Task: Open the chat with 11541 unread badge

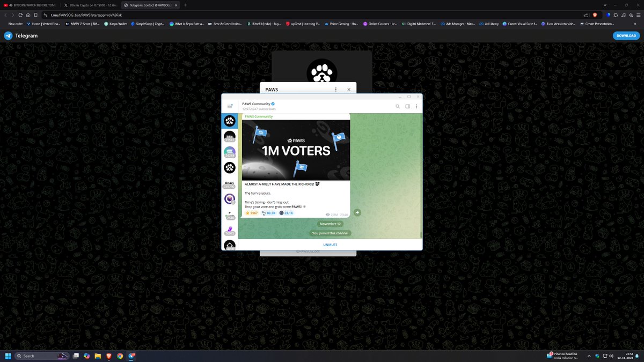Action: pos(229,137)
